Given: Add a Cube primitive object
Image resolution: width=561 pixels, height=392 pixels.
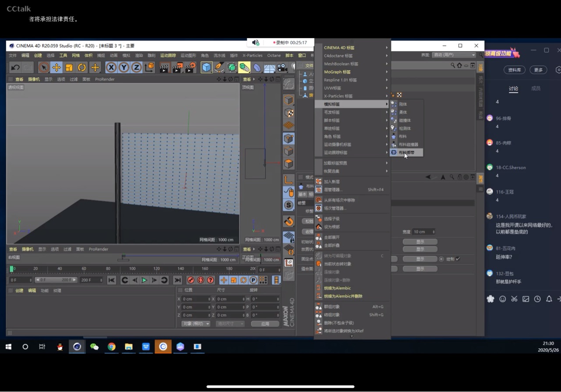Looking at the screenshot, I should click(206, 67).
